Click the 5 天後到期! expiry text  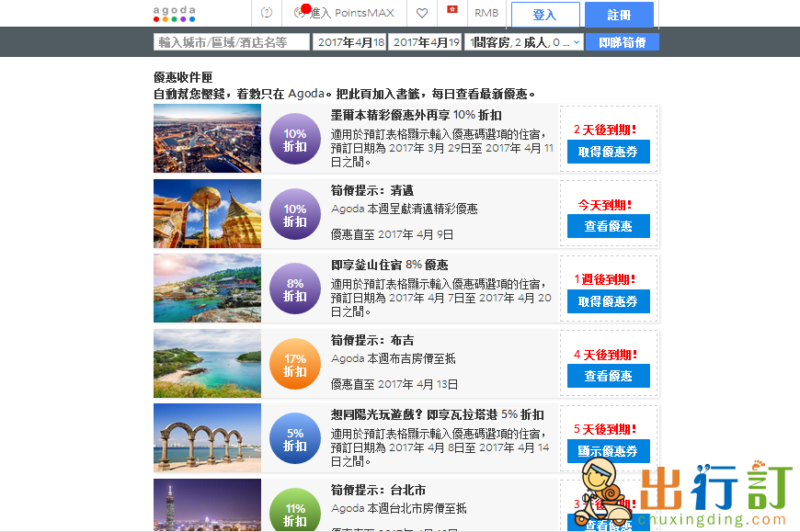click(605, 430)
